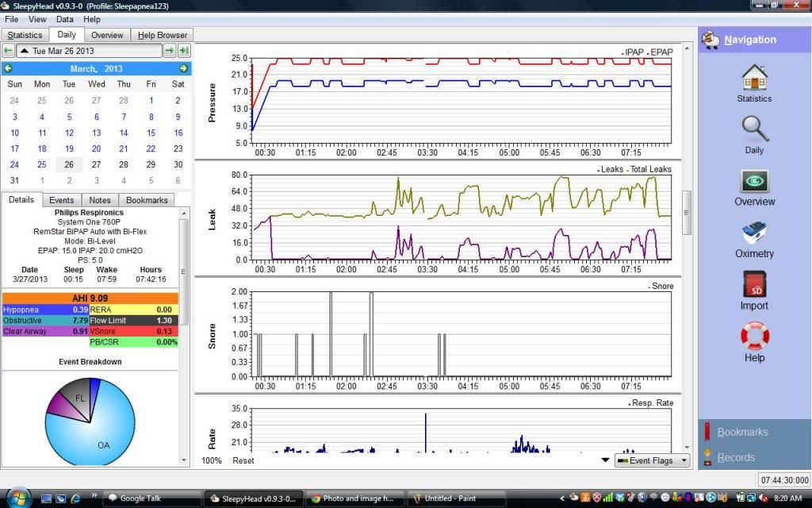
Task: Click the Hypopnea color row
Action: [x=45, y=310]
